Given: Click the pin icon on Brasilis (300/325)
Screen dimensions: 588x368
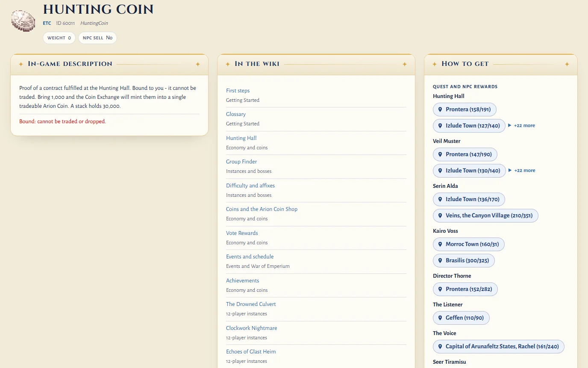Looking at the screenshot, I should point(440,261).
